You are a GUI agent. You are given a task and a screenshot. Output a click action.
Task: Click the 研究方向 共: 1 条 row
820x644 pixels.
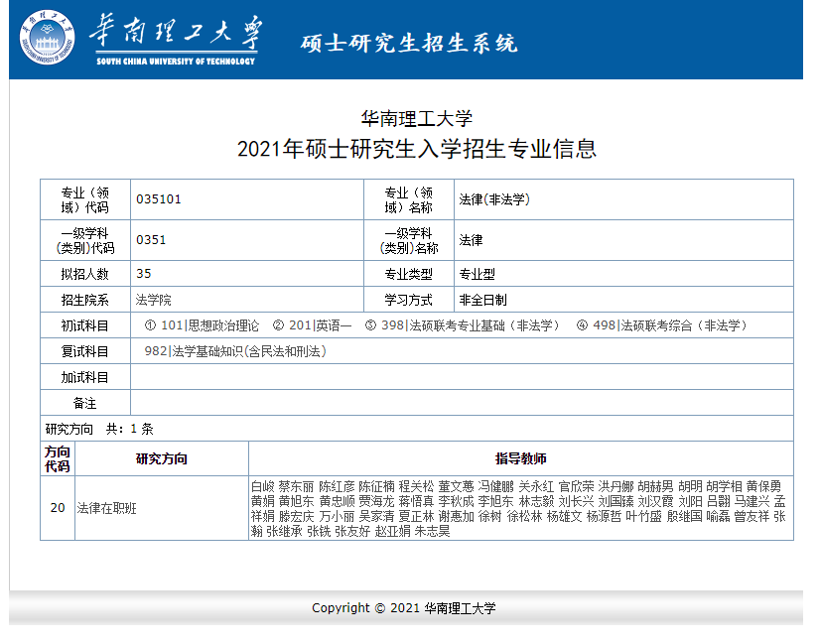pos(417,429)
